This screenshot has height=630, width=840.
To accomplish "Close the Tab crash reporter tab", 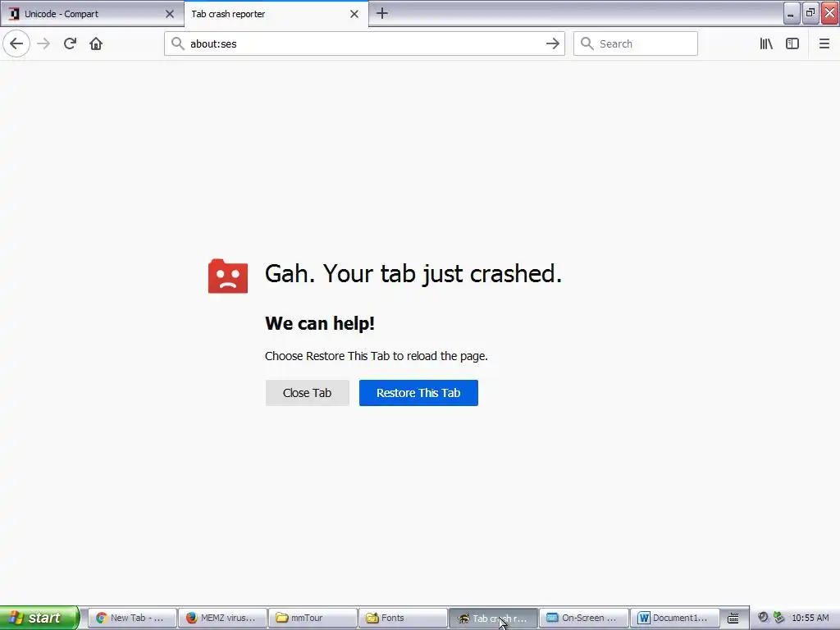I will point(354,14).
